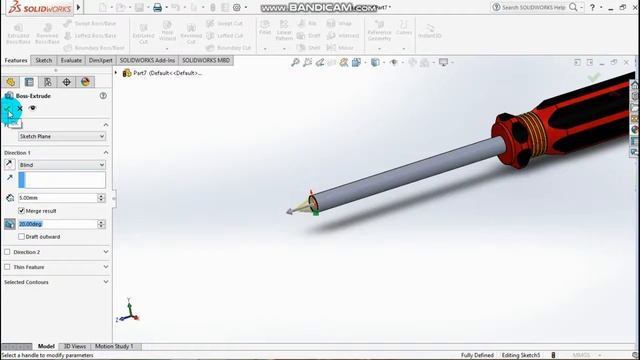Viewport: 640px width, 360px height.
Task: Collapse the From section chevron
Action: click(x=106, y=124)
